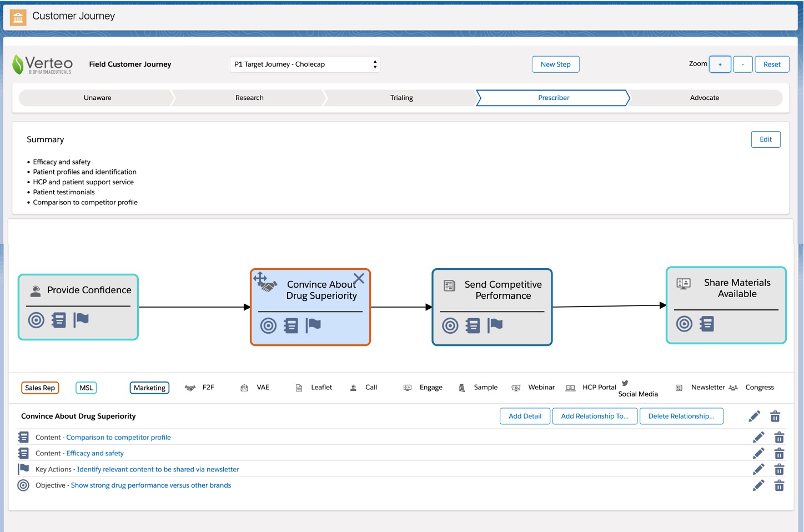Switch to the Trialing stage

tap(401, 98)
